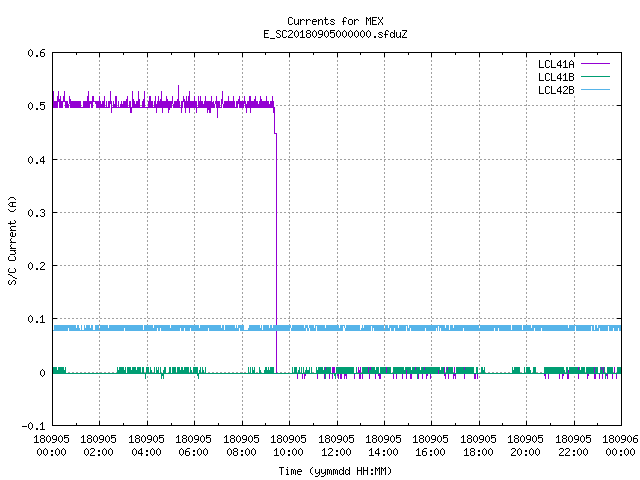The image size is (640, 480).
Task: Click the 180906 date tick label
Action: coord(620,439)
